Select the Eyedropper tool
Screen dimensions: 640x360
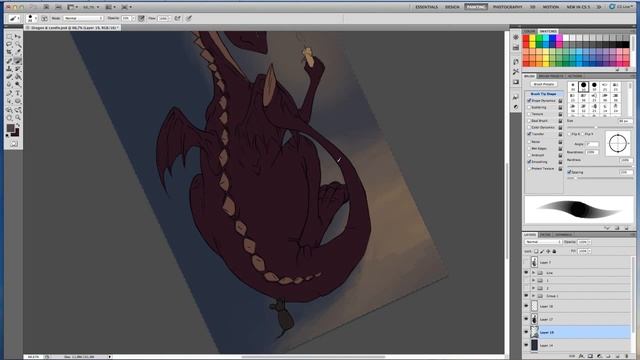[18, 52]
